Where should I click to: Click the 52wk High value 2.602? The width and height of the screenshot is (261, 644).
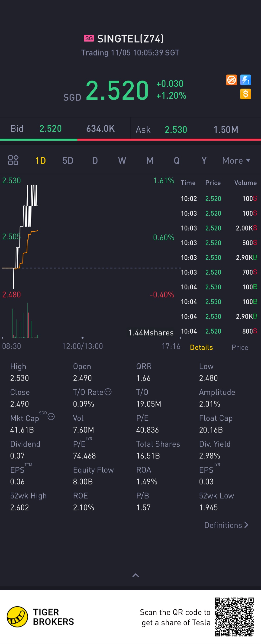(x=19, y=507)
